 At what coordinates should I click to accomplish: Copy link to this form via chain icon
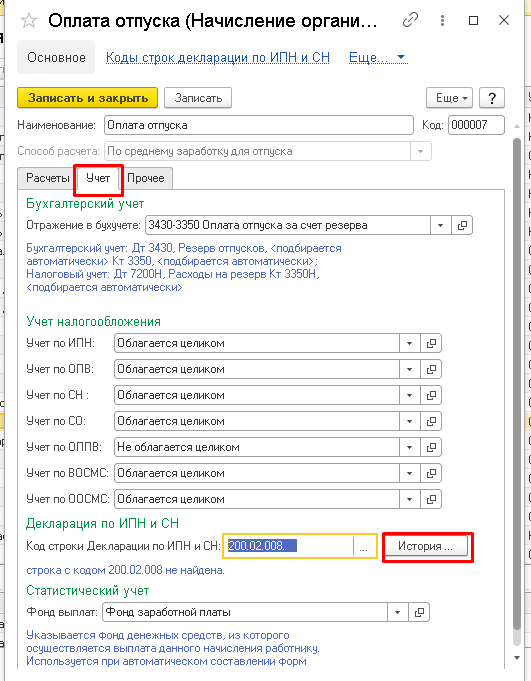410,20
